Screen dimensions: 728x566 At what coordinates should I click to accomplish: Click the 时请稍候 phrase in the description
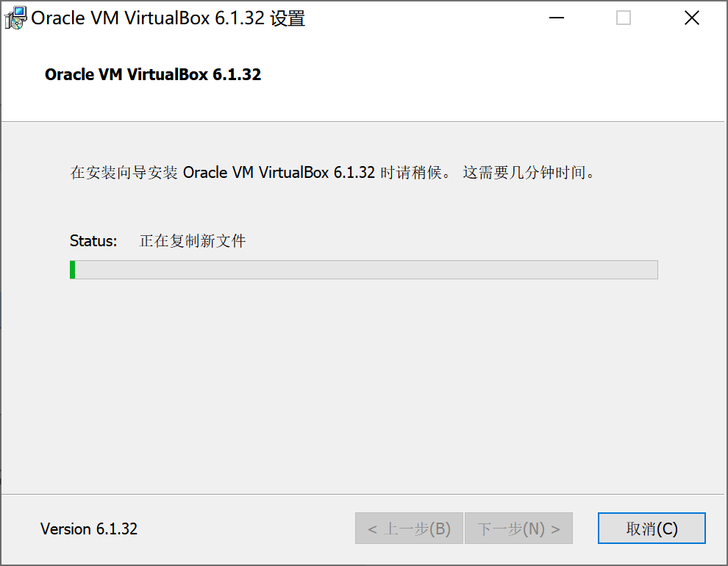[411, 173]
